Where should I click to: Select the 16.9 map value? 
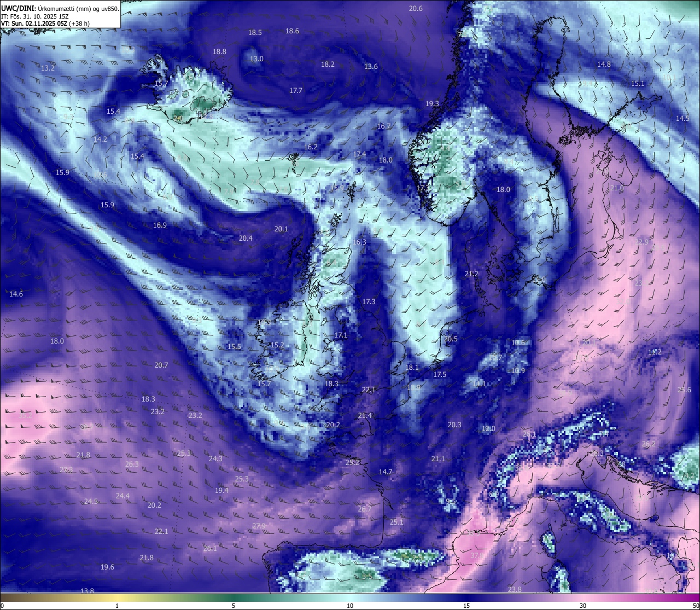[x=160, y=225]
